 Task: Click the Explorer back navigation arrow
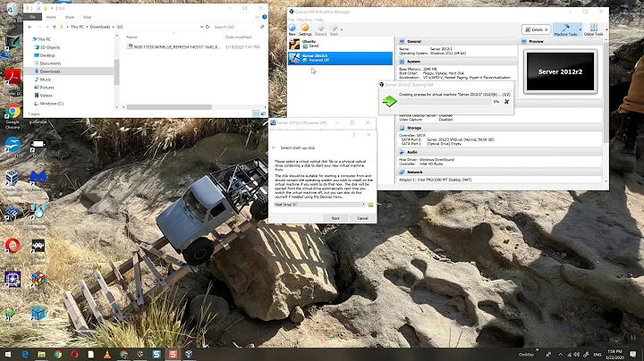click(30, 27)
